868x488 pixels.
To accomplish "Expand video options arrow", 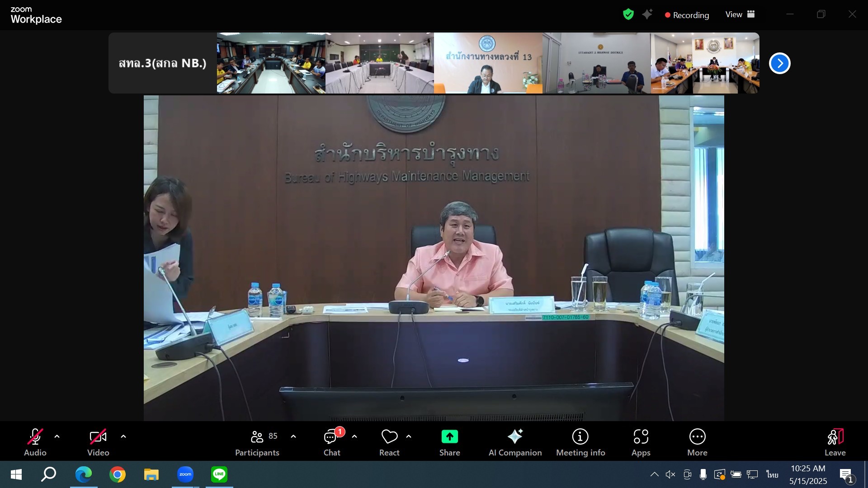I will (x=123, y=436).
